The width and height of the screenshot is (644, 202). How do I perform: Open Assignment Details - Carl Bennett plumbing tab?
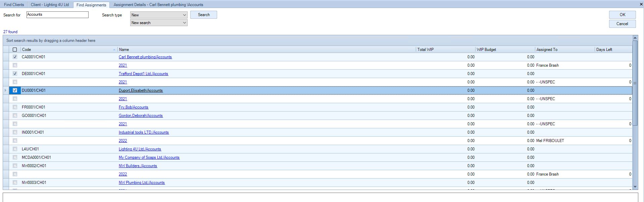(x=158, y=5)
